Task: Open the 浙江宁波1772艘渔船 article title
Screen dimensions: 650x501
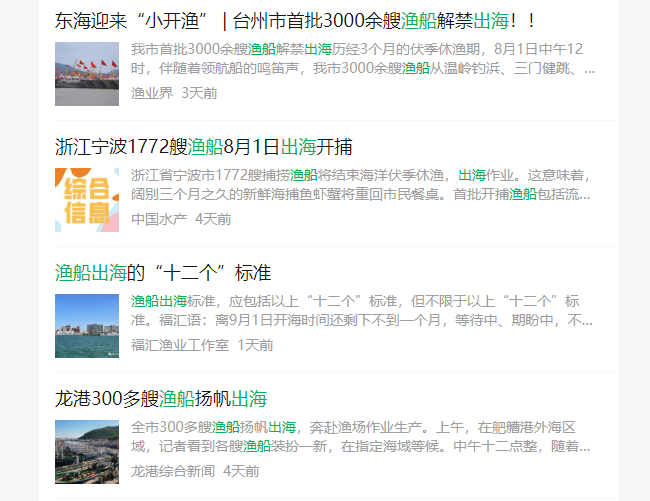Action: (x=203, y=146)
